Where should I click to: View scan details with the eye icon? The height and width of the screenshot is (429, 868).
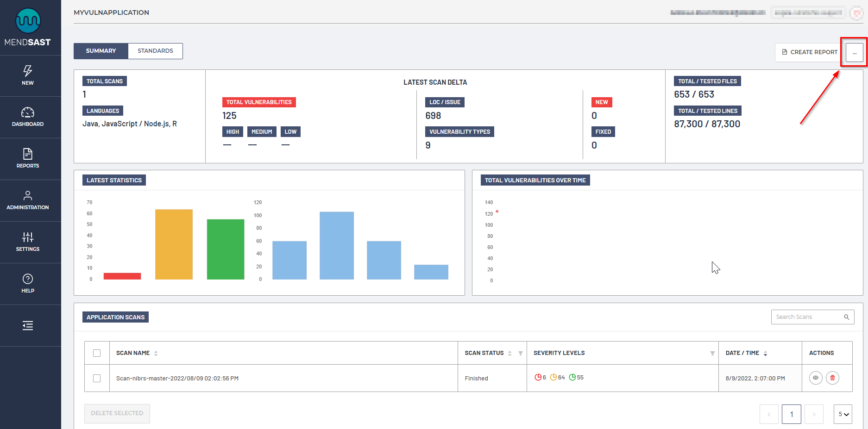[x=816, y=378]
